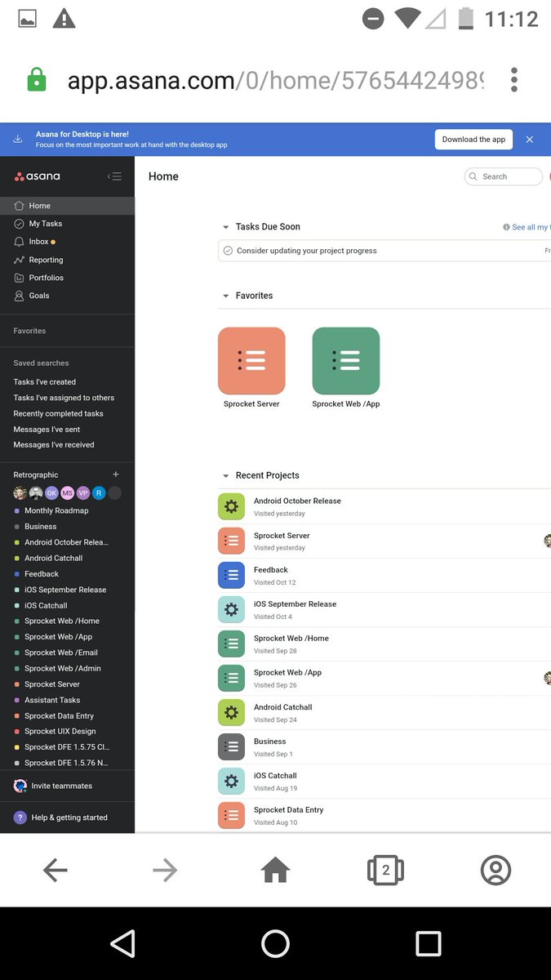Collapse the Tasks Due Soon section
Image resolution: width=551 pixels, height=980 pixels.
pyautogui.click(x=225, y=227)
